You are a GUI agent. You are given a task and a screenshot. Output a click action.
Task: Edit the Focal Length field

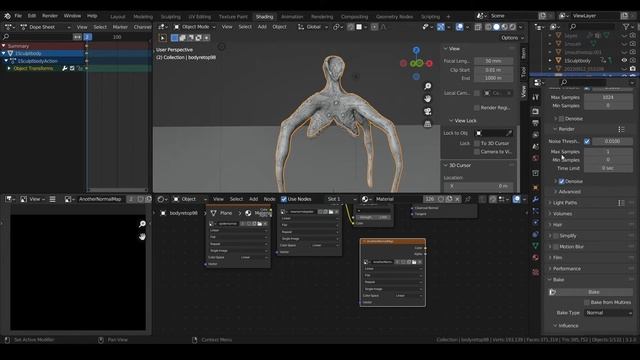point(493,61)
